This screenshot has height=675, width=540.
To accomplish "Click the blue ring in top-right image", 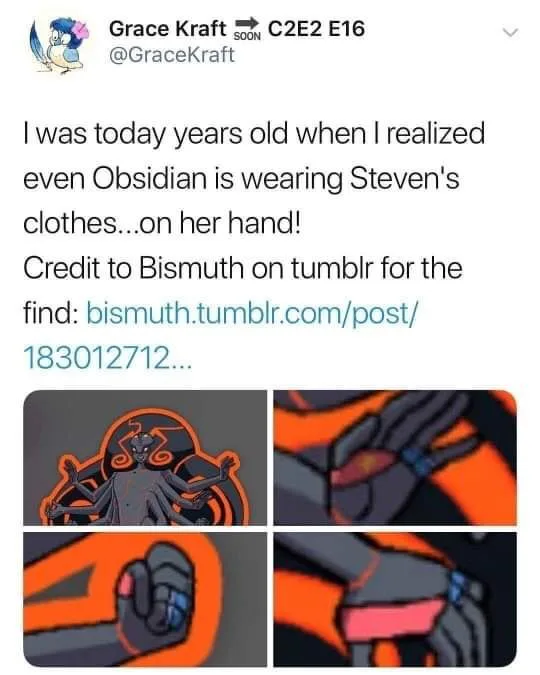I will (x=416, y=463).
